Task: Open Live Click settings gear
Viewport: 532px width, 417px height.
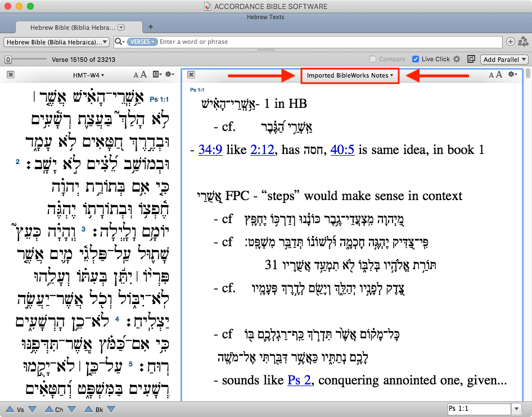Action: point(457,59)
